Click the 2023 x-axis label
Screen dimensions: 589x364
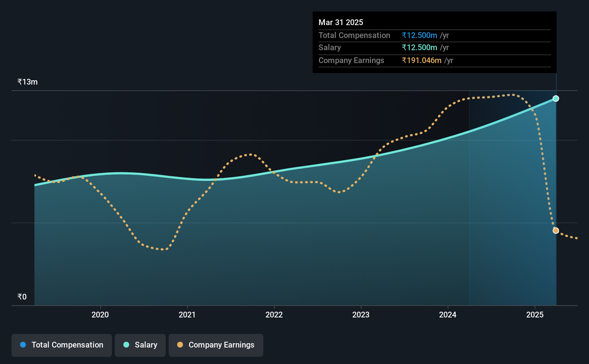click(361, 315)
